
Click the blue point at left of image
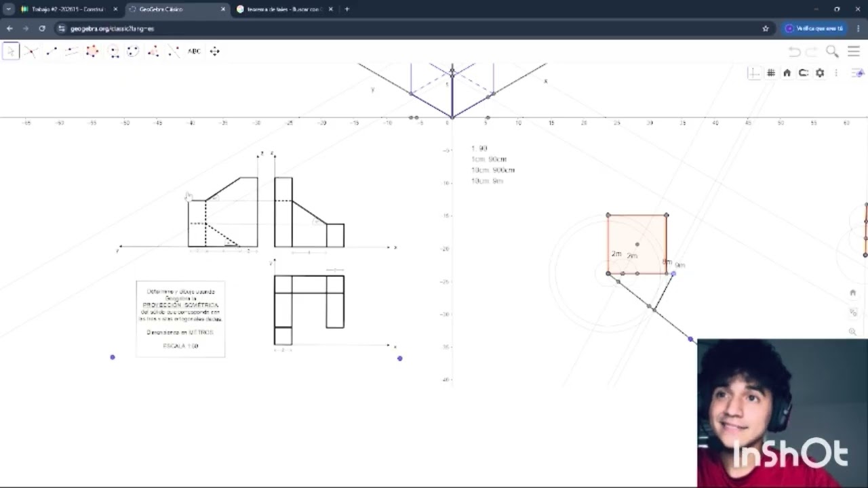tap(113, 357)
